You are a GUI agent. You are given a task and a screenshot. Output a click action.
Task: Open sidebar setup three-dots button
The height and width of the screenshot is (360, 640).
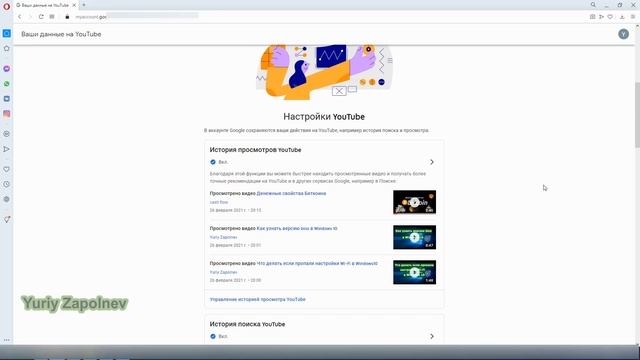point(7,340)
